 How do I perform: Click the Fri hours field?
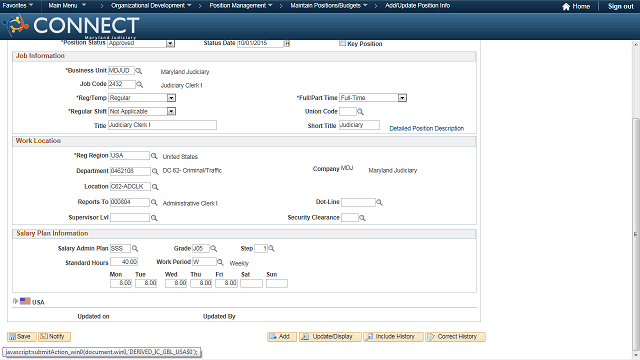pos(227,283)
